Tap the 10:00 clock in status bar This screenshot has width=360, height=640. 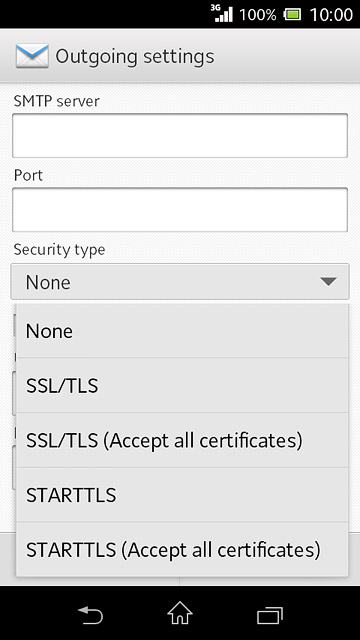click(331, 15)
